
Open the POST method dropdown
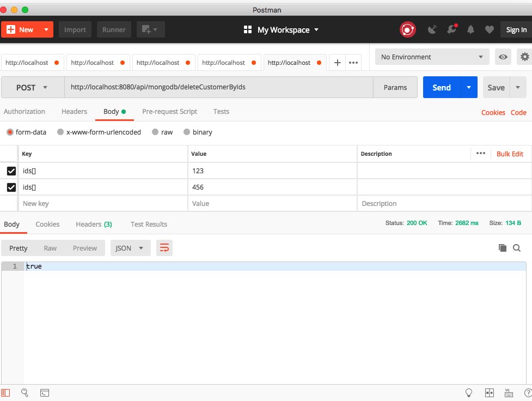[33, 88]
